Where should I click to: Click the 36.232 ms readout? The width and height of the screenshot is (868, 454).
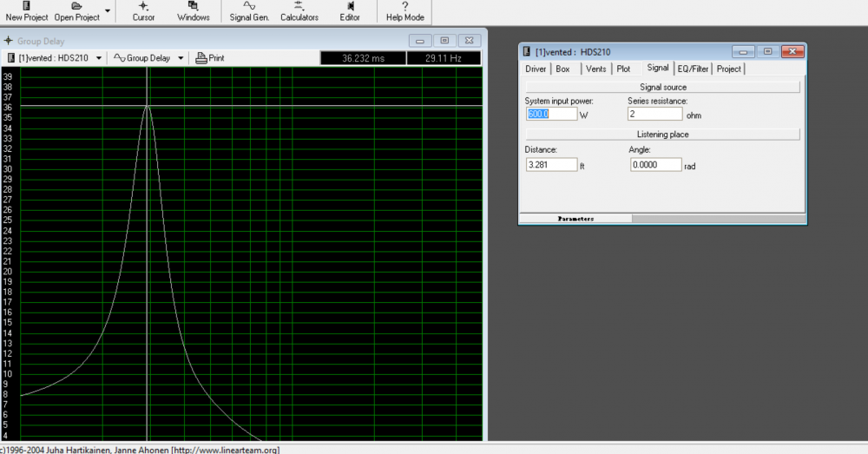click(x=363, y=58)
